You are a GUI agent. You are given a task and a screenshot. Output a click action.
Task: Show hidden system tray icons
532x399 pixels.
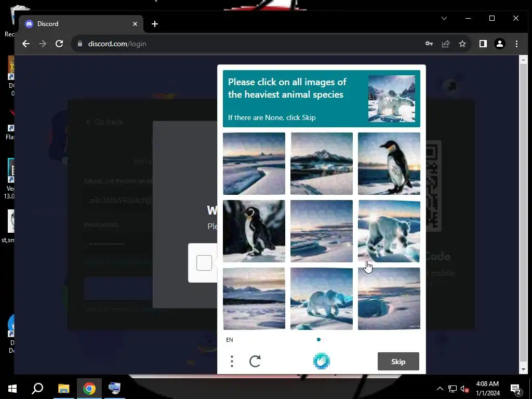click(440, 389)
